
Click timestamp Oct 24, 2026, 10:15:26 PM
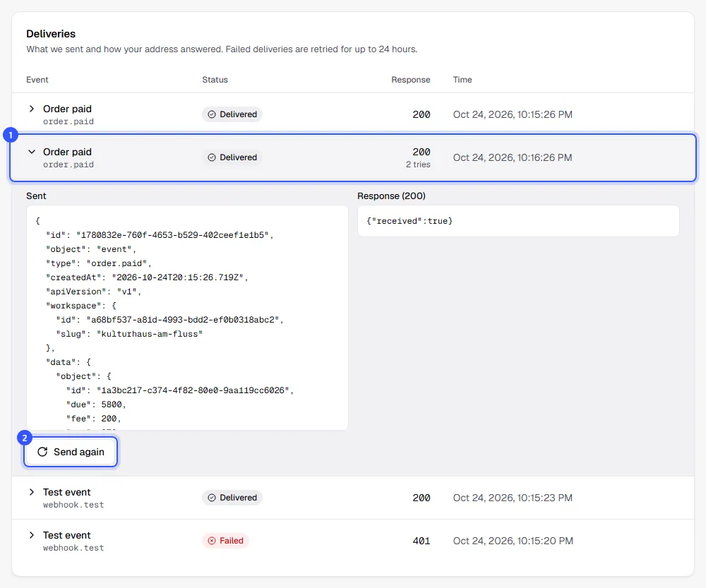click(513, 114)
